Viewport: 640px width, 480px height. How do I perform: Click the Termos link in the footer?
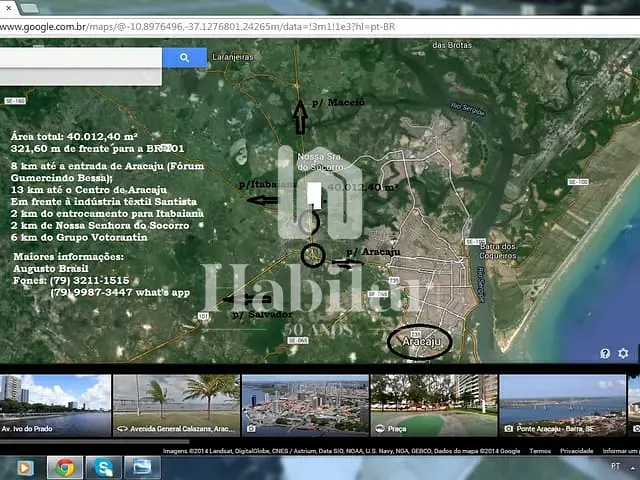540,451
